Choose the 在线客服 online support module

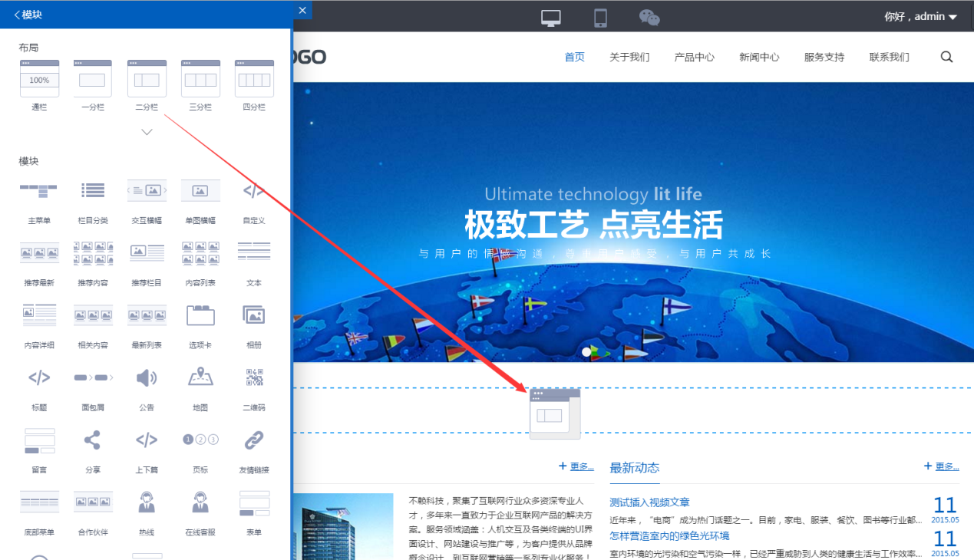tap(200, 502)
